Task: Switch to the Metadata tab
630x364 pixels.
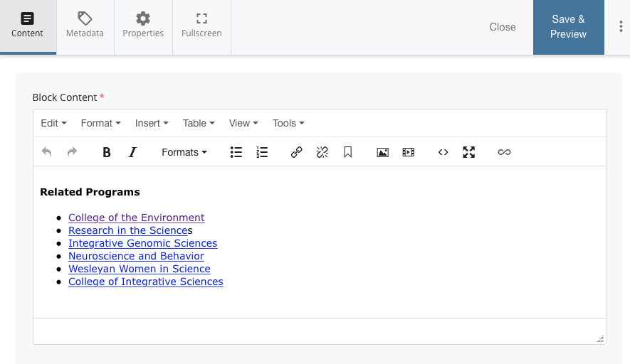Action: [85, 26]
